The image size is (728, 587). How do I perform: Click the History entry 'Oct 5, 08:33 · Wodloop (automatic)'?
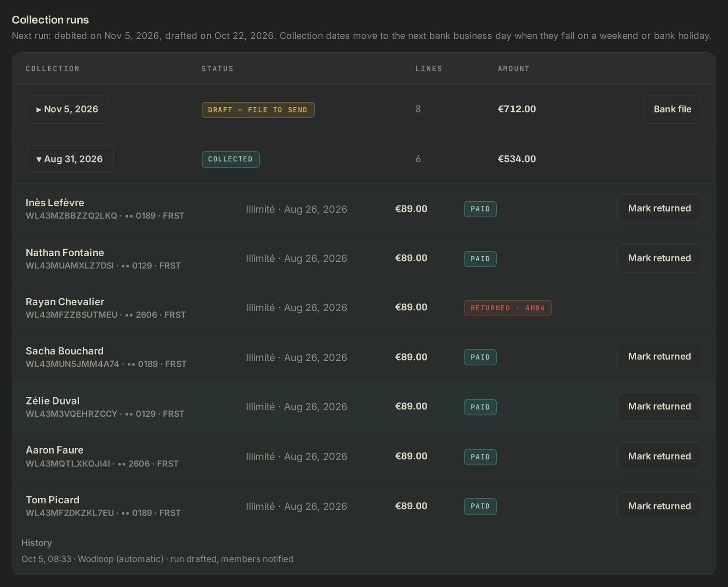point(157,559)
